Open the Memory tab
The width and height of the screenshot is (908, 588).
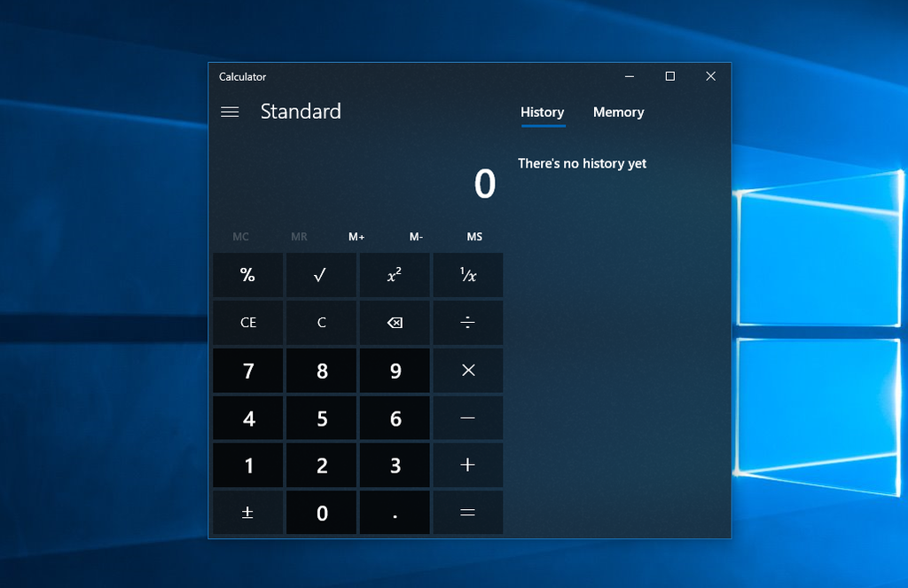tap(618, 113)
